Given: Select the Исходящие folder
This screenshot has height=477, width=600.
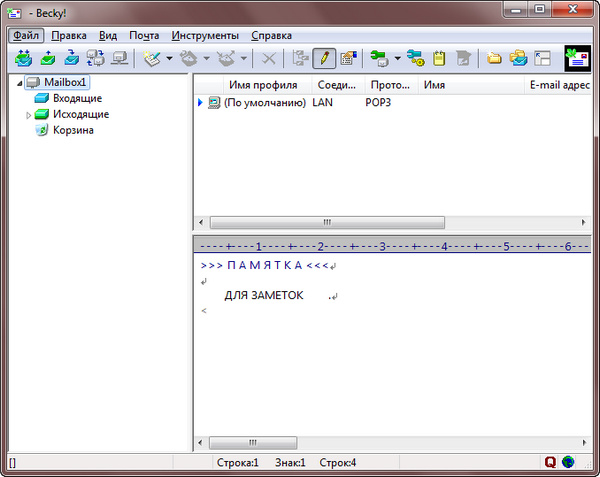Looking at the screenshot, I should [72, 114].
